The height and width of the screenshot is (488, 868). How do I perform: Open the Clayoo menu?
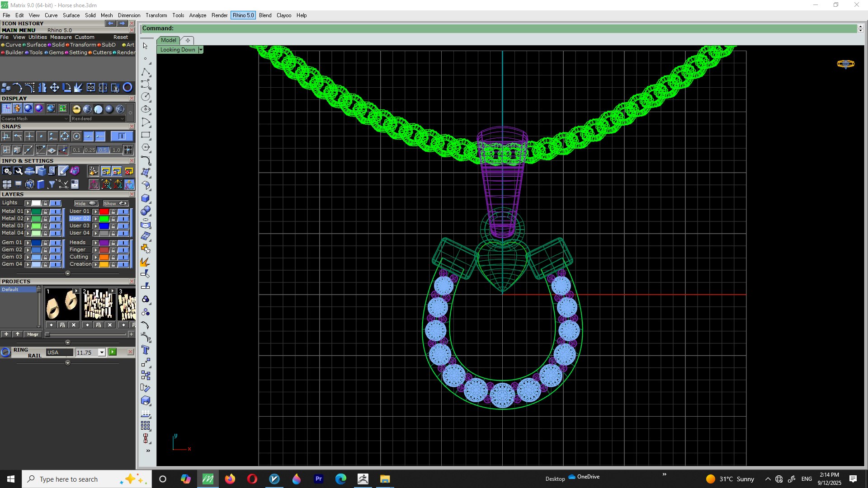[x=284, y=15]
